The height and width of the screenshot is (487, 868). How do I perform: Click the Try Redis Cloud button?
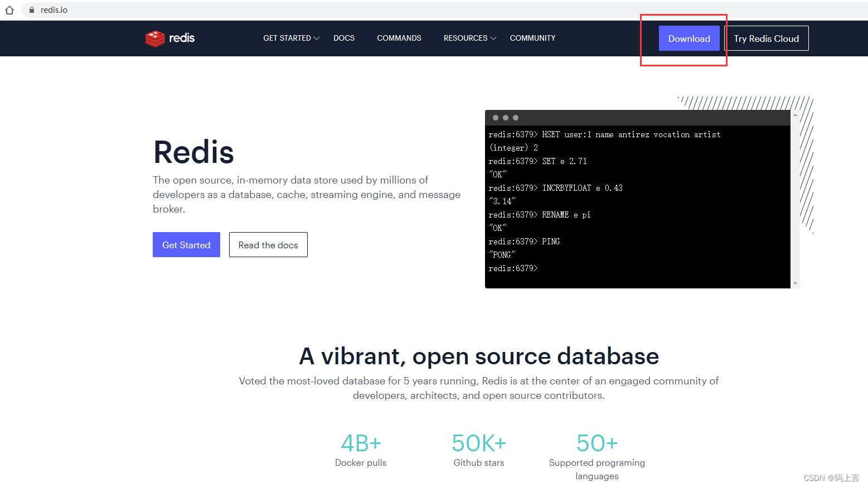pyautogui.click(x=767, y=38)
